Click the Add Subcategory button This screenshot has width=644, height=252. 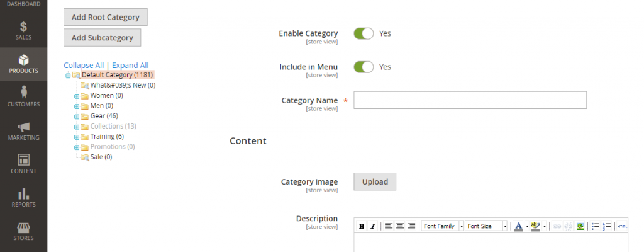pos(103,37)
